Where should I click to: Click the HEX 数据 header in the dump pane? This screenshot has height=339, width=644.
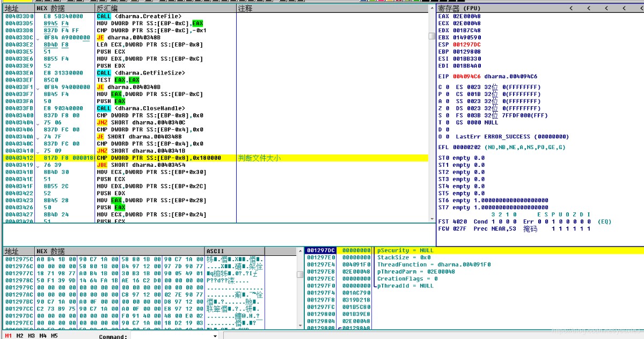120,251
